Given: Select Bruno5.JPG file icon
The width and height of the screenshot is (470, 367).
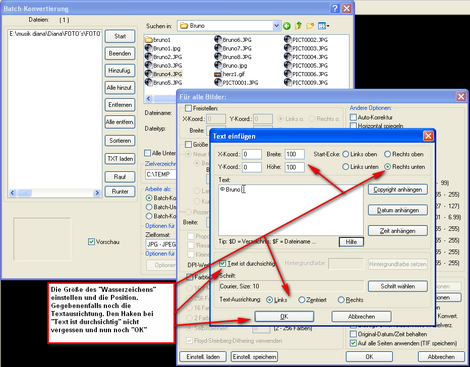Looking at the screenshot, I should coord(149,82).
